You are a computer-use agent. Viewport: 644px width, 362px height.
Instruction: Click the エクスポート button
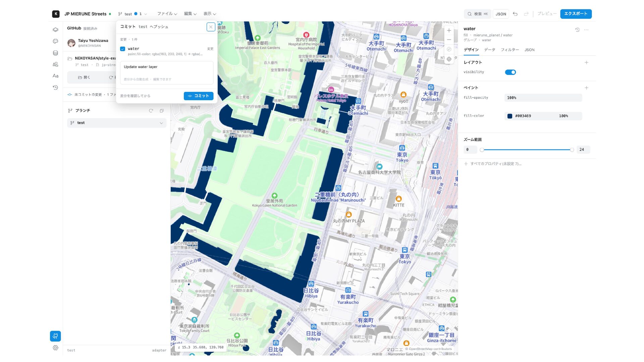point(576,14)
